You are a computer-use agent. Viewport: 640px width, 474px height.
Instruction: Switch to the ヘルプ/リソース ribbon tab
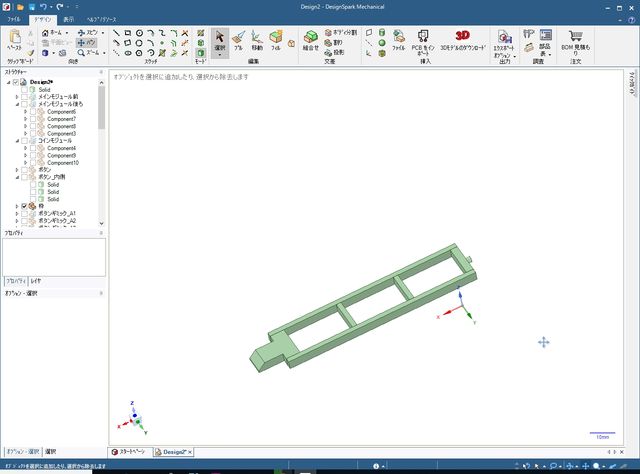102,19
